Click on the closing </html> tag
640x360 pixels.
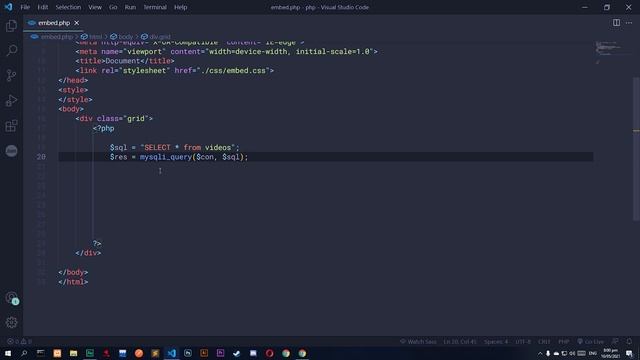(73, 282)
